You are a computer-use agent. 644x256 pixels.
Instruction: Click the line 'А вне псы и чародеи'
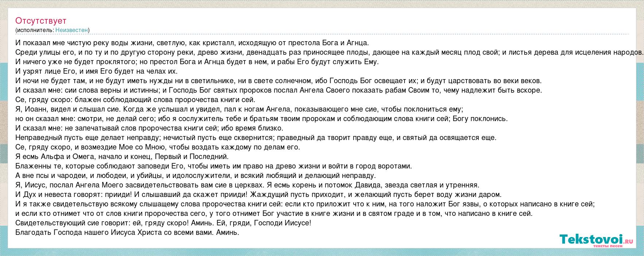pos(196,175)
